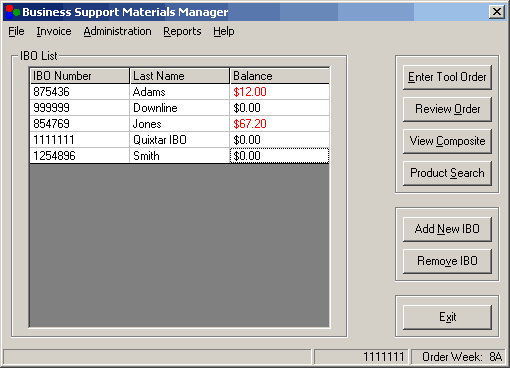Open the Reports menu
Viewport: 510px width, 368px height.
pyautogui.click(x=182, y=31)
